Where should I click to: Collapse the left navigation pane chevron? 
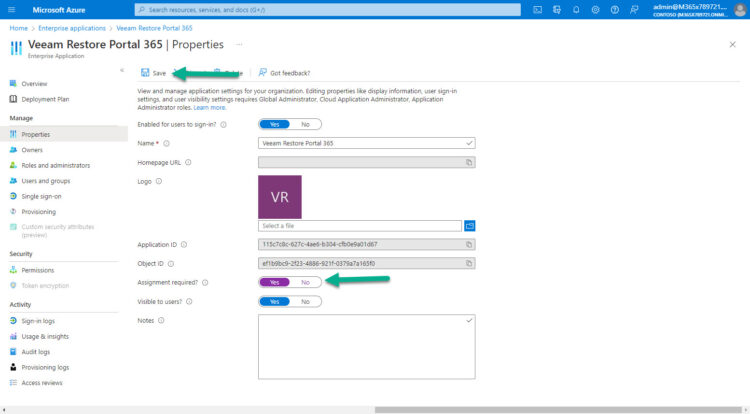click(x=122, y=70)
